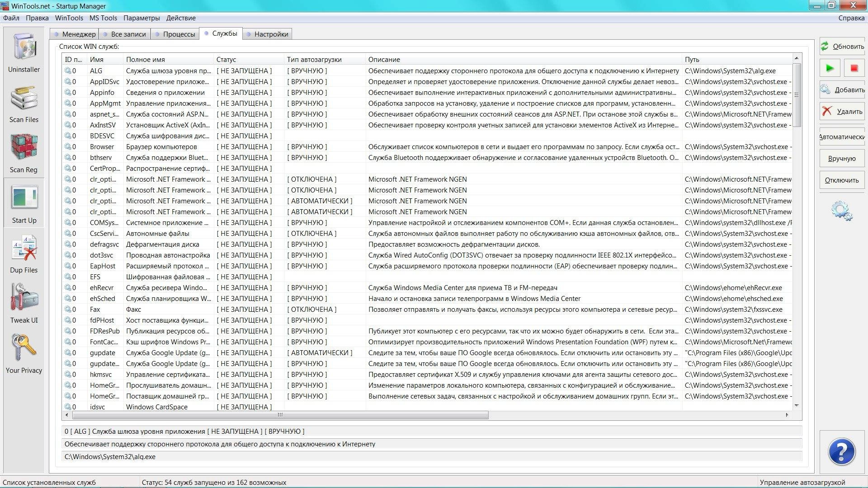Select the AppIDSvc service row
This screenshot has width=868, height=488.
(x=427, y=82)
